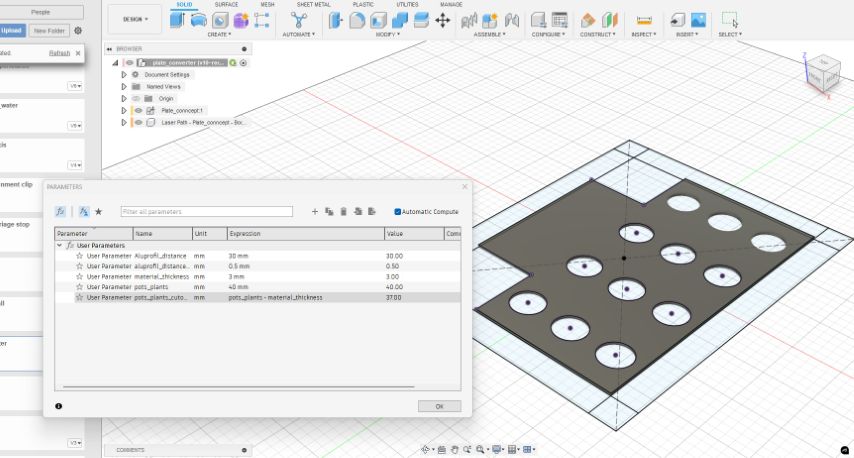Open the data panel settings gear

(78, 30)
